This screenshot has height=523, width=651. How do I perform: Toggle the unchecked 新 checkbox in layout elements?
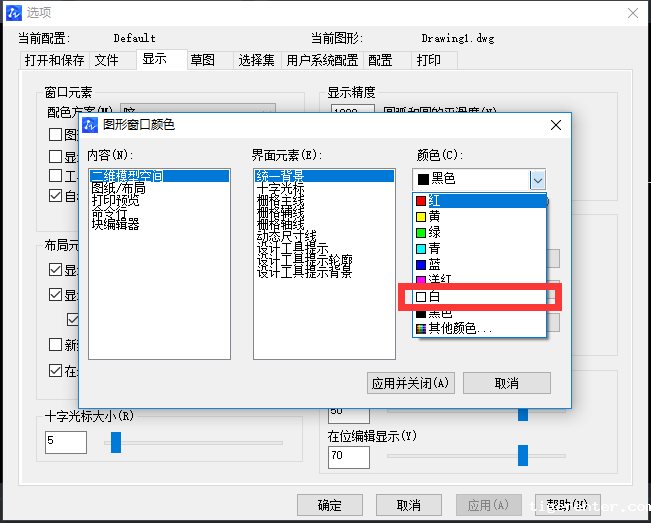56,345
